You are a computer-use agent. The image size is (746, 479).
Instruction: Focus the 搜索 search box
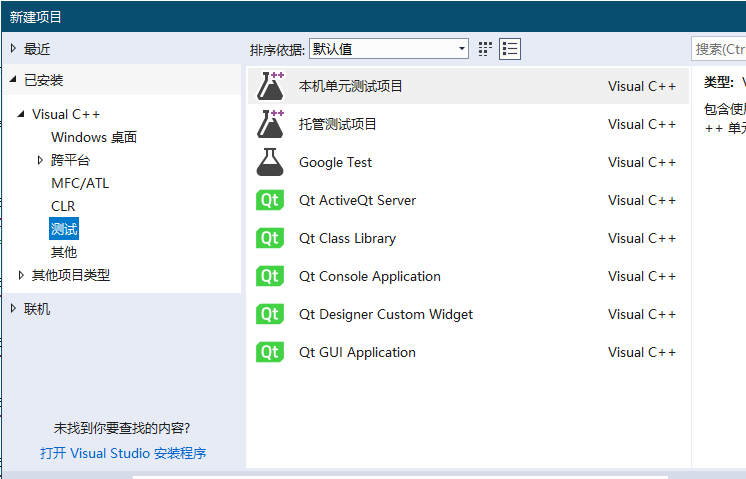pyautogui.click(x=718, y=49)
